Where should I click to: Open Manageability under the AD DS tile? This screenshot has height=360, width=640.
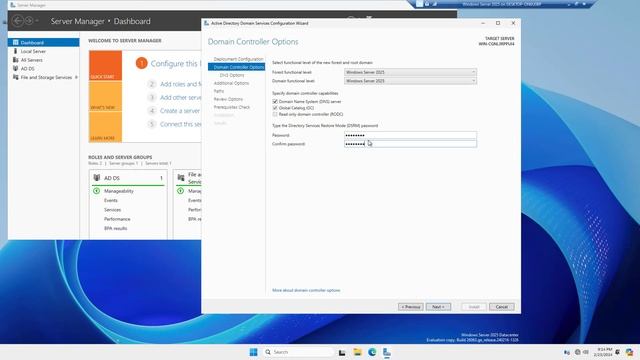pos(119,191)
